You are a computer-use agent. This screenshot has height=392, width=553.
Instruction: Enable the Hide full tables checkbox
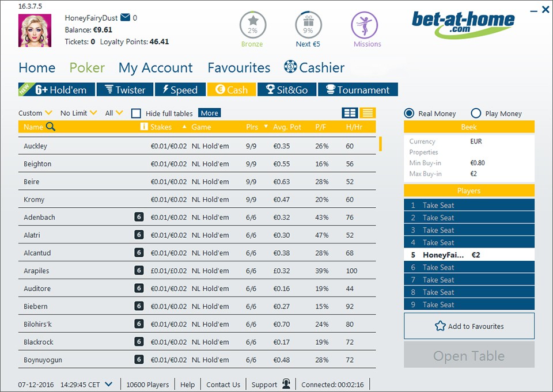point(136,113)
